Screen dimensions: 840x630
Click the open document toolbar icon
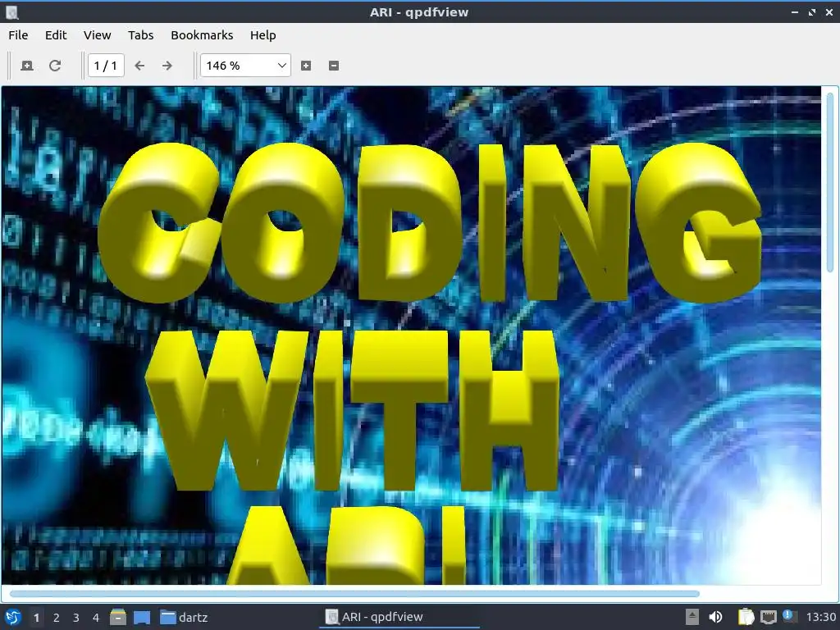tap(26, 66)
